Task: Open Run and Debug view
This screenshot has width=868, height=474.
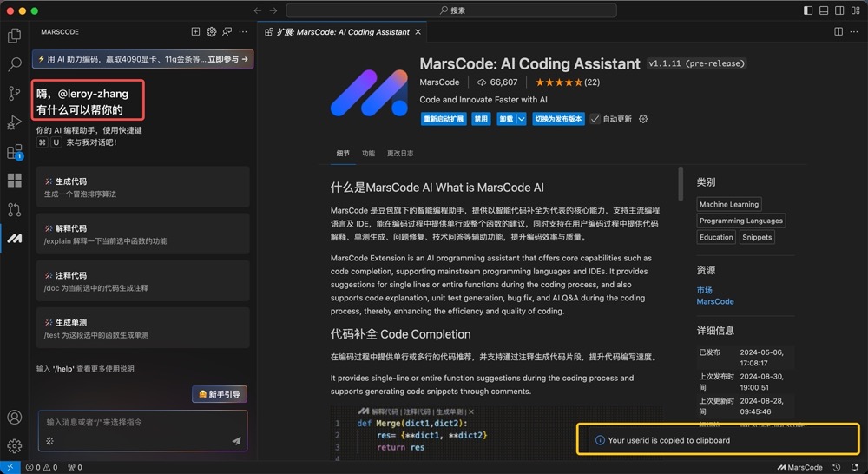Action: tap(15, 122)
